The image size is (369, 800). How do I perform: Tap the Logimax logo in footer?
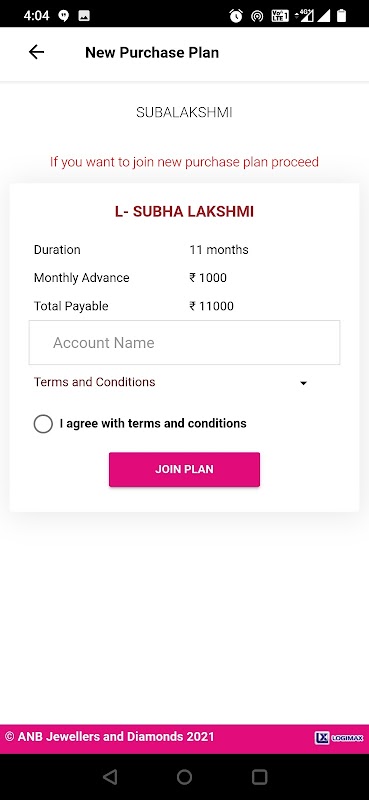[x=339, y=738]
